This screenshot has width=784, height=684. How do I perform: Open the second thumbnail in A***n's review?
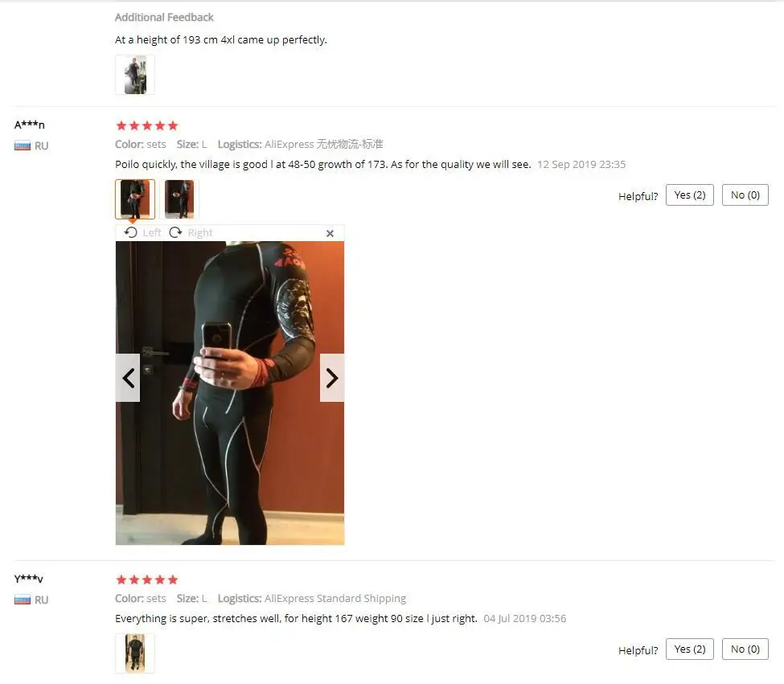tap(179, 199)
